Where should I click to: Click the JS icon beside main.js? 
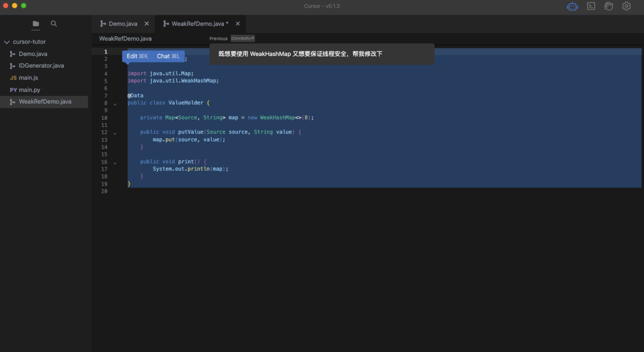click(13, 78)
